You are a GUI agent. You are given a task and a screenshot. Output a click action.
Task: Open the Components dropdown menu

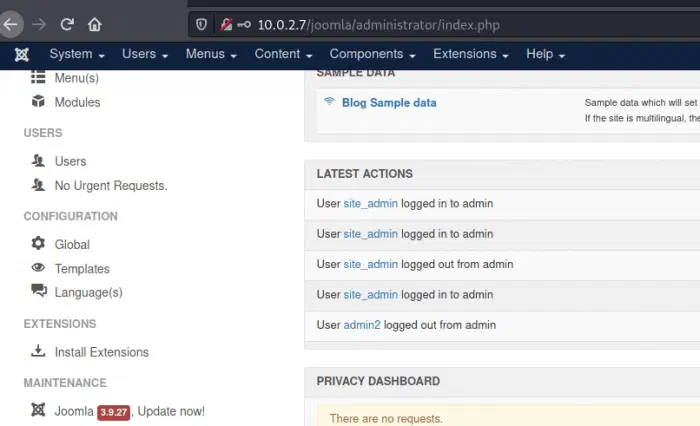(372, 54)
